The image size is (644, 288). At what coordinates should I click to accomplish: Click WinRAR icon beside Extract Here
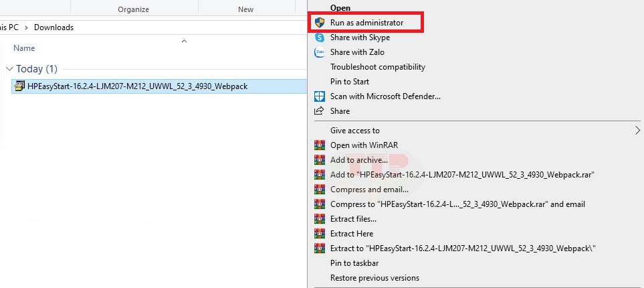[319, 234]
